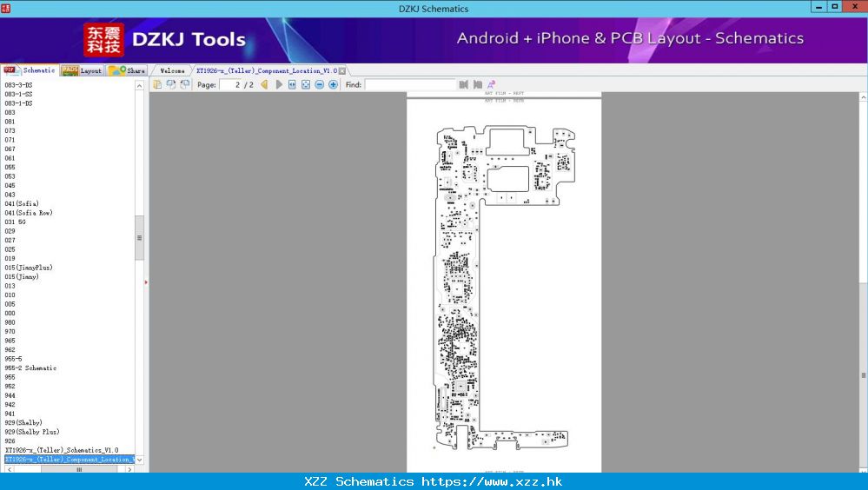Viewport: 868px width, 490px height.
Task: Select tree item 929(Shelby)
Action: pyautogui.click(x=23, y=423)
